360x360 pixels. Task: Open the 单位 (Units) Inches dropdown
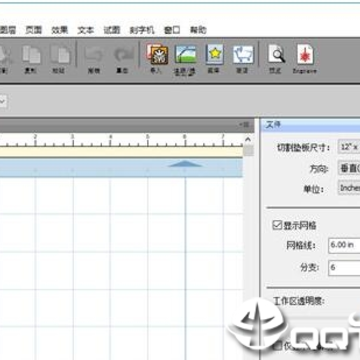click(349, 188)
